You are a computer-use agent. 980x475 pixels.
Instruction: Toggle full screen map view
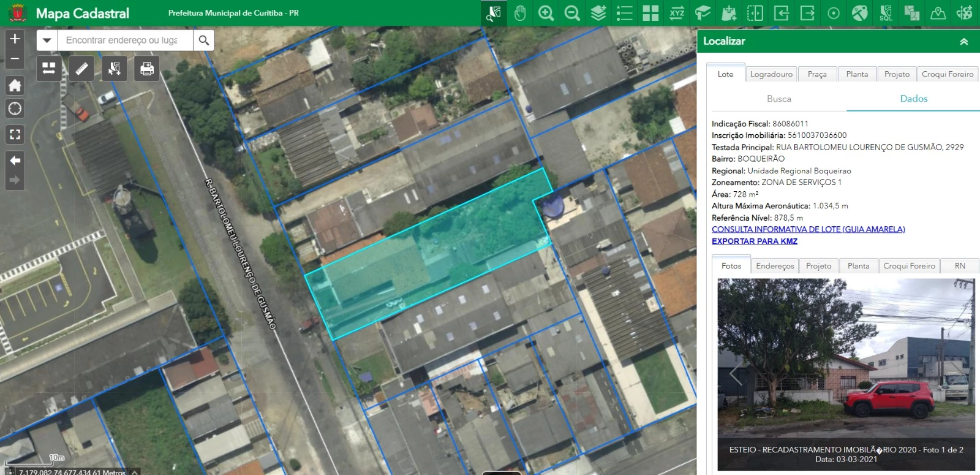pyautogui.click(x=15, y=134)
